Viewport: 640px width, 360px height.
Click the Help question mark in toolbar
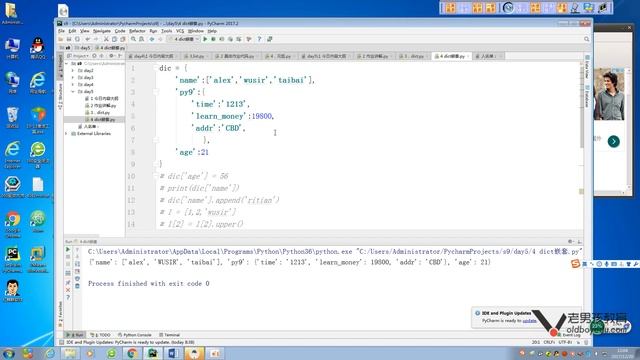coord(259,39)
